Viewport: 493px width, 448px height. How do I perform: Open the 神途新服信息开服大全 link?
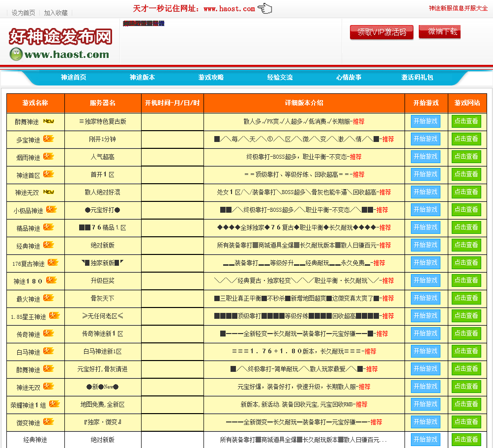[458, 8]
